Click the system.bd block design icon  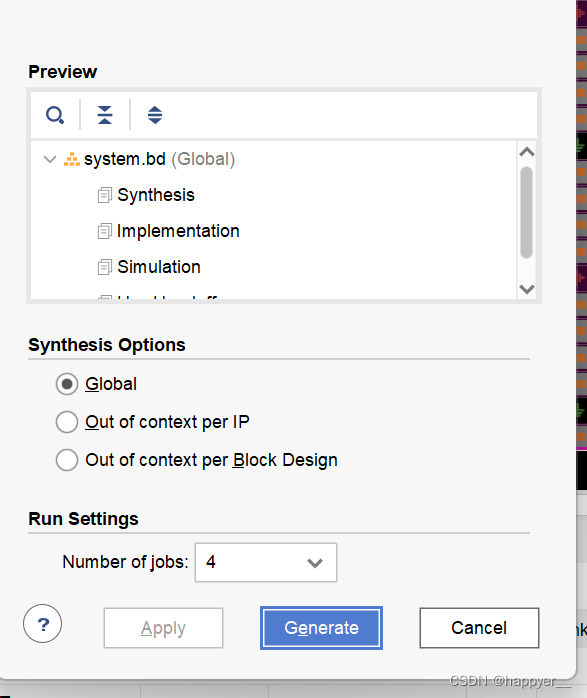pos(72,159)
